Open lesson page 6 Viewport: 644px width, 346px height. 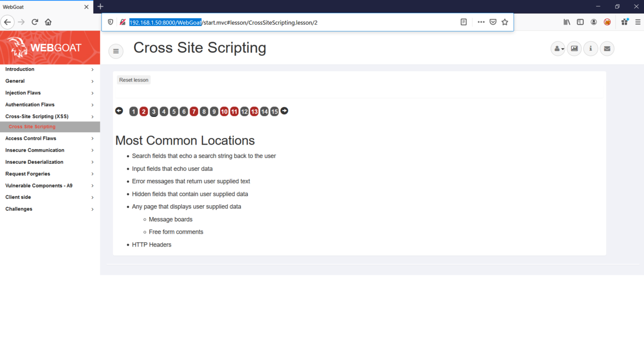[x=184, y=112]
